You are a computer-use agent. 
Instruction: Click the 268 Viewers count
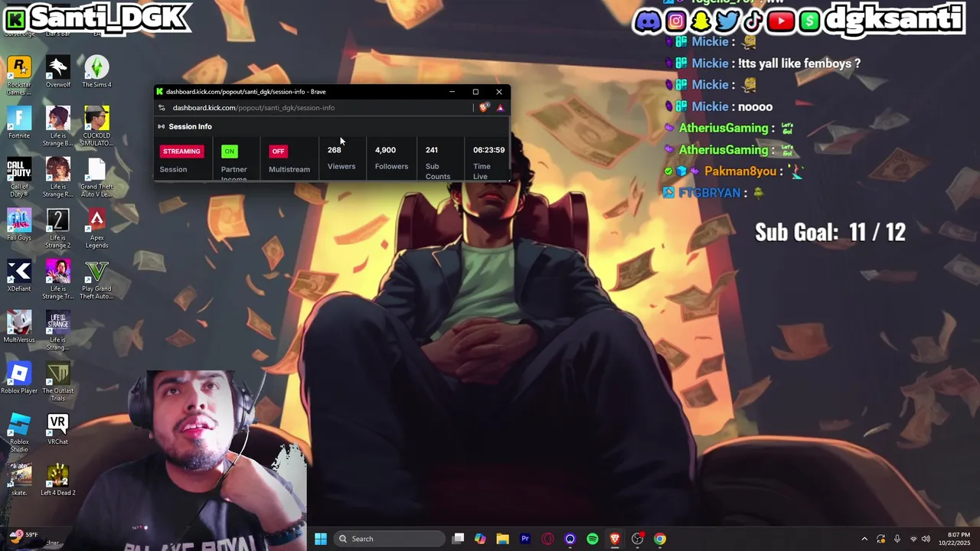pos(335,150)
